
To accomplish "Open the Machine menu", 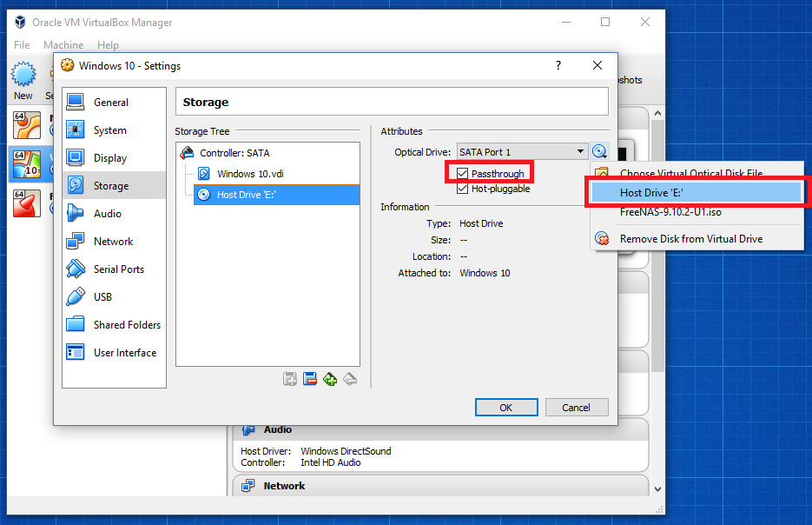I will [63, 45].
